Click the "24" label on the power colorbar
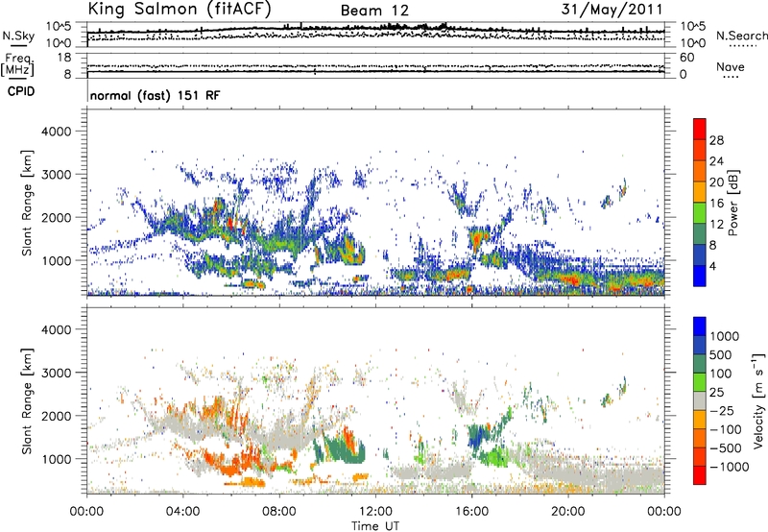 pyautogui.click(x=716, y=161)
